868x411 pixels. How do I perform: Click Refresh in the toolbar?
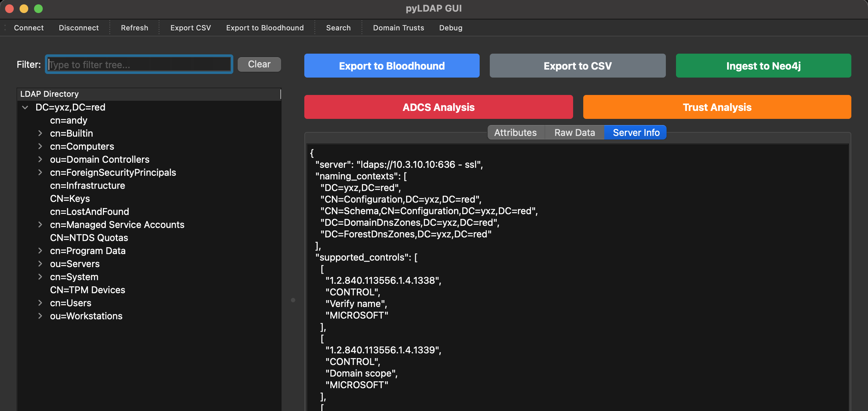click(134, 28)
